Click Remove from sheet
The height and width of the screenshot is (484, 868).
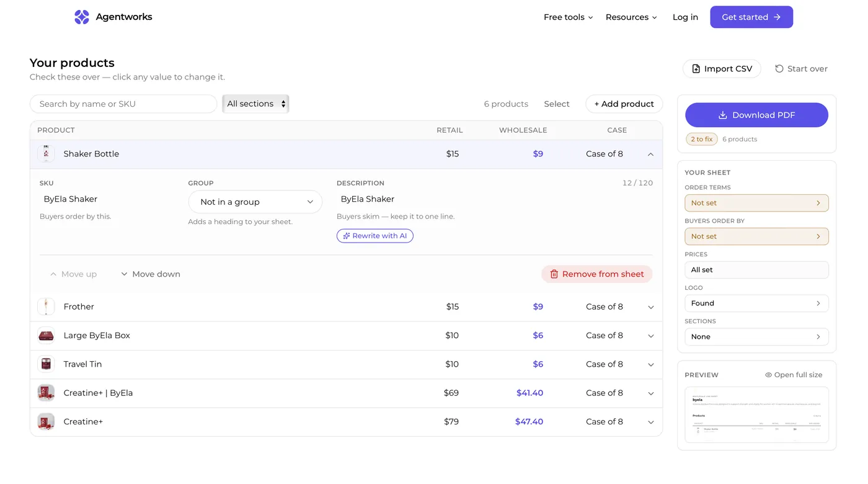pyautogui.click(x=596, y=274)
